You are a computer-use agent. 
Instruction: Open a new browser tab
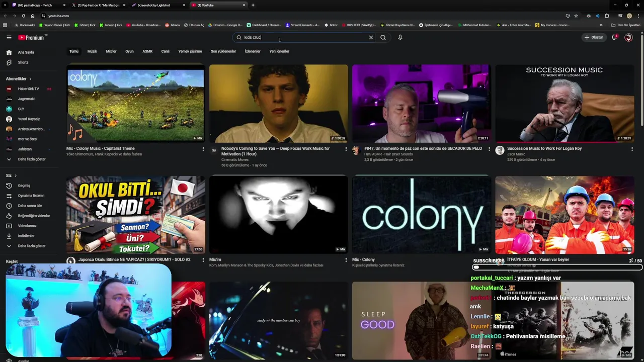(x=253, y=5)
